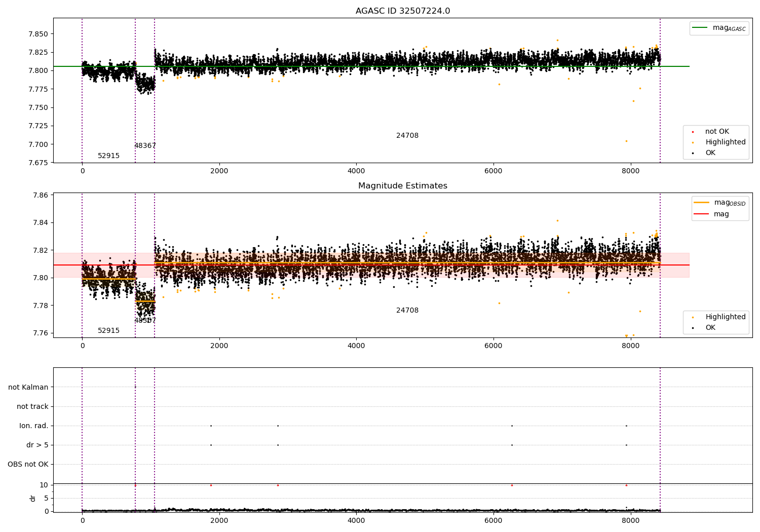This screenshot has width=760, height=532.
Task: Click the "2000" x-axis tick under bottom plot
Action: (219, 520)
